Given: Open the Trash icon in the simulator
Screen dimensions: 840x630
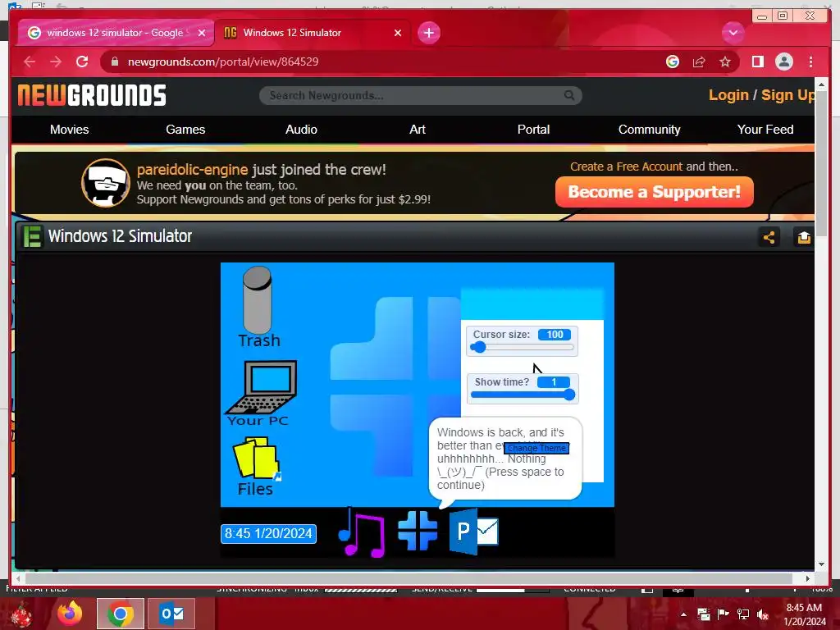Looking at the screenshot, I should point(258,307).
